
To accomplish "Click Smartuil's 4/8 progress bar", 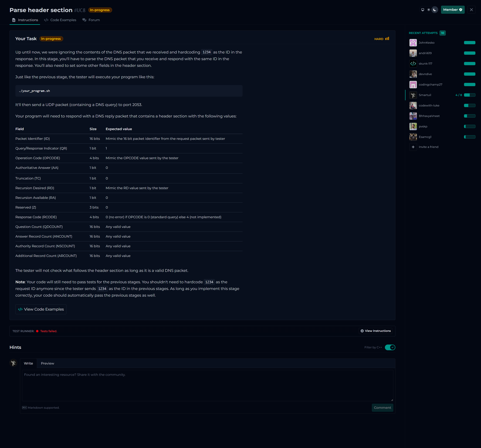I will (469, 95).
